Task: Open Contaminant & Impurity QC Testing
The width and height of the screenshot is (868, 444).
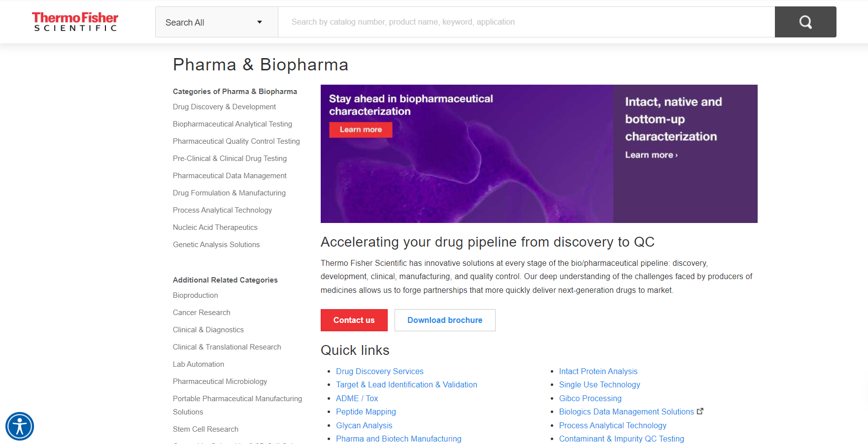Action: tap(622, 439)
